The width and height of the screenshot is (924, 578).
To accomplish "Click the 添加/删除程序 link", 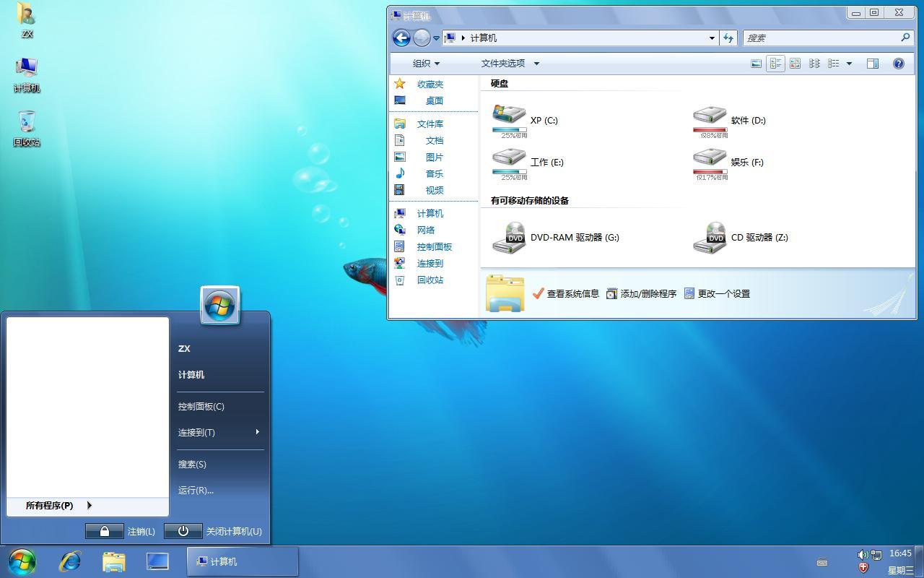I will tap(648, 294).
